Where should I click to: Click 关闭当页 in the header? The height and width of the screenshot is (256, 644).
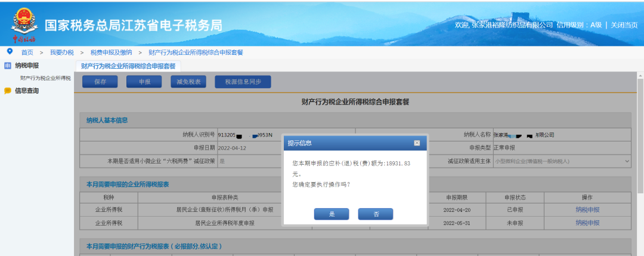pyautogui.click(x=624, y=25)
